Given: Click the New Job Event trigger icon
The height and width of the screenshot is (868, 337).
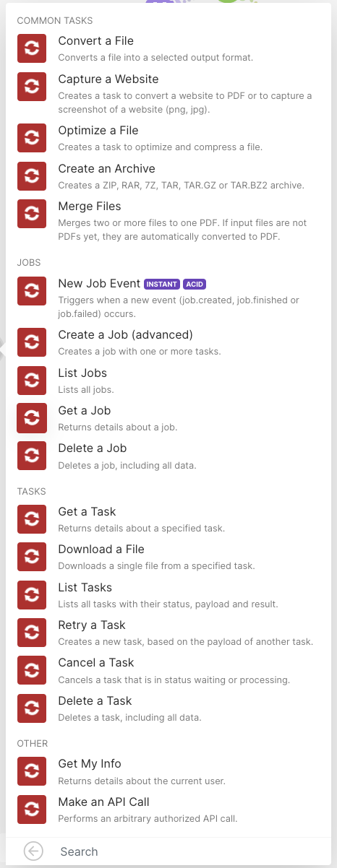Looking at the screenshot, I should coord(31,291).
